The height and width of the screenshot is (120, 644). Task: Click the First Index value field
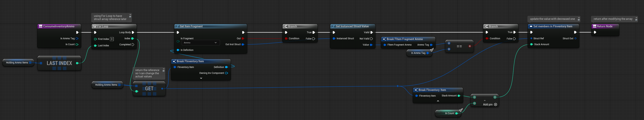(x=112, y=39)
